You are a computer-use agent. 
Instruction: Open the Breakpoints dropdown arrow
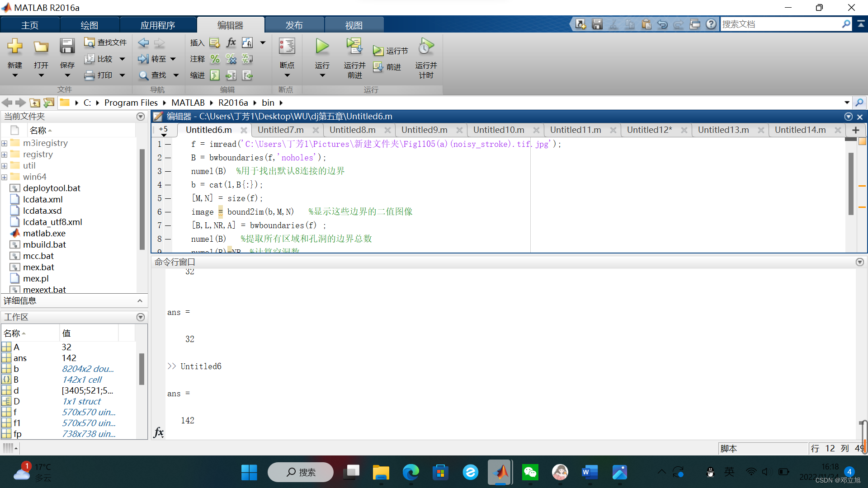coord(287,75)
